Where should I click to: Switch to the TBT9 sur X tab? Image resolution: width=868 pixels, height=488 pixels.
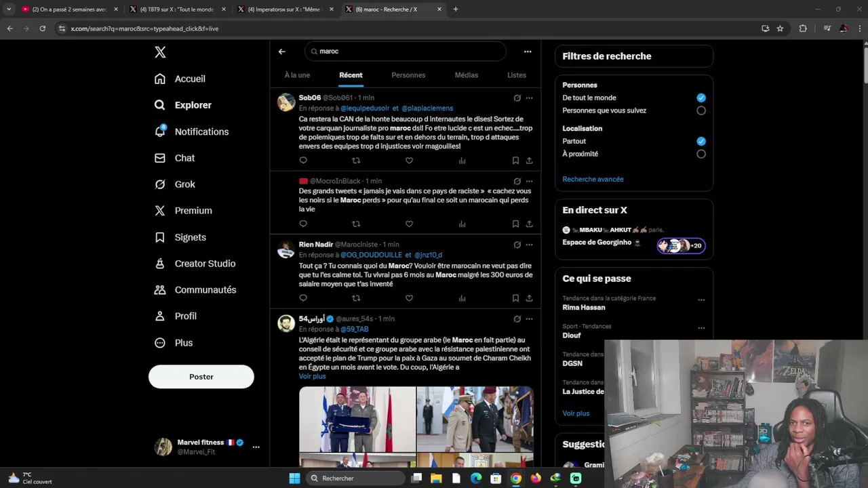tap(178, 9)
